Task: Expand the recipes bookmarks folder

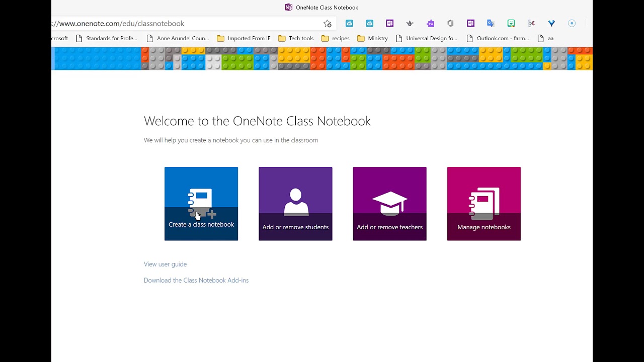Action: (x=335, y=38)
